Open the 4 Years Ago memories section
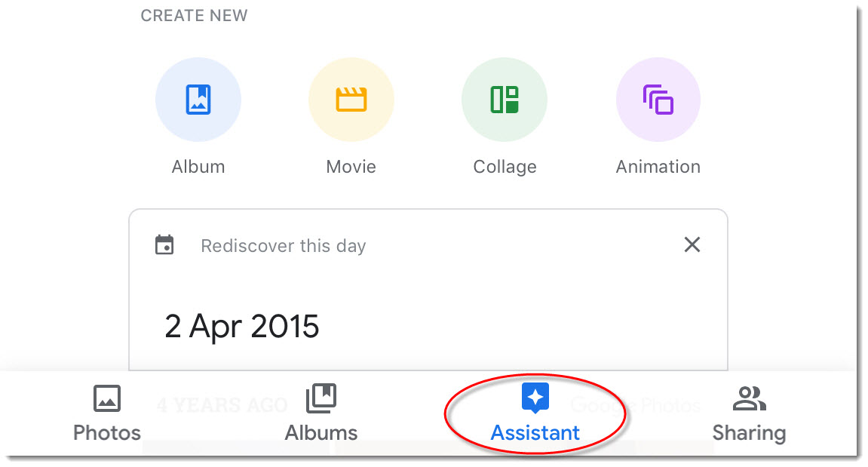This screenshot has height=467, width=868. 221,404
